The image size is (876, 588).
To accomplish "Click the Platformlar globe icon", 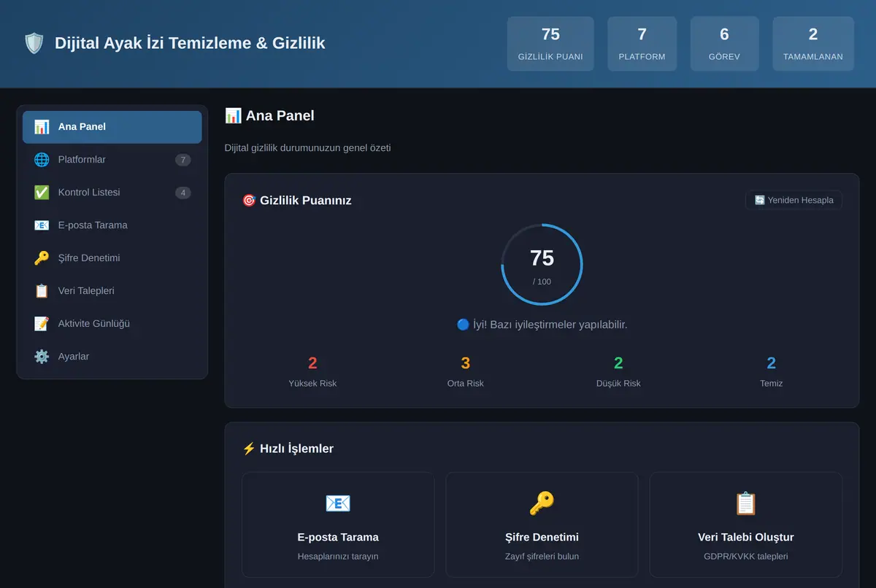I will point(42,160).
